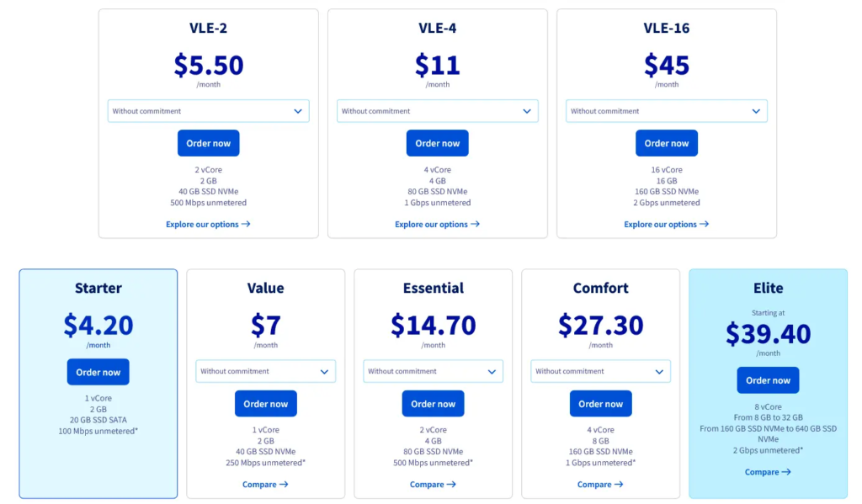Select the Starter plan card title
This screenshot has height=504, width=862.
pos(98,288)
